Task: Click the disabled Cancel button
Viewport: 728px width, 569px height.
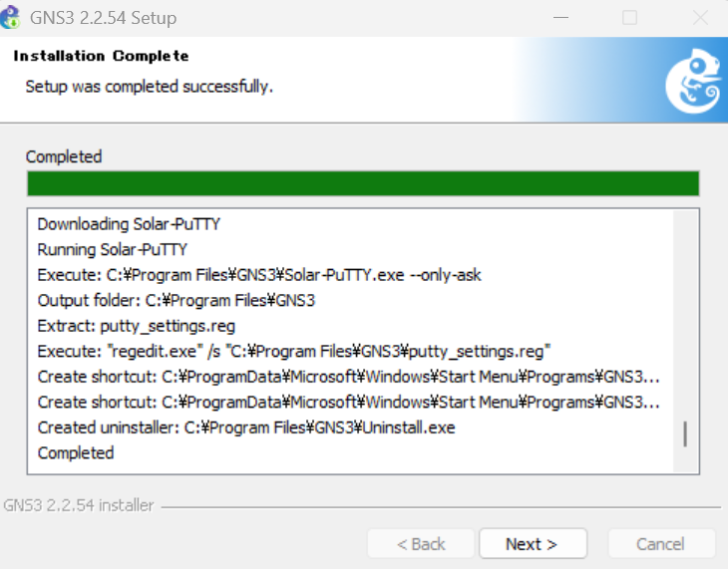Action: click(x=660, y=544)
